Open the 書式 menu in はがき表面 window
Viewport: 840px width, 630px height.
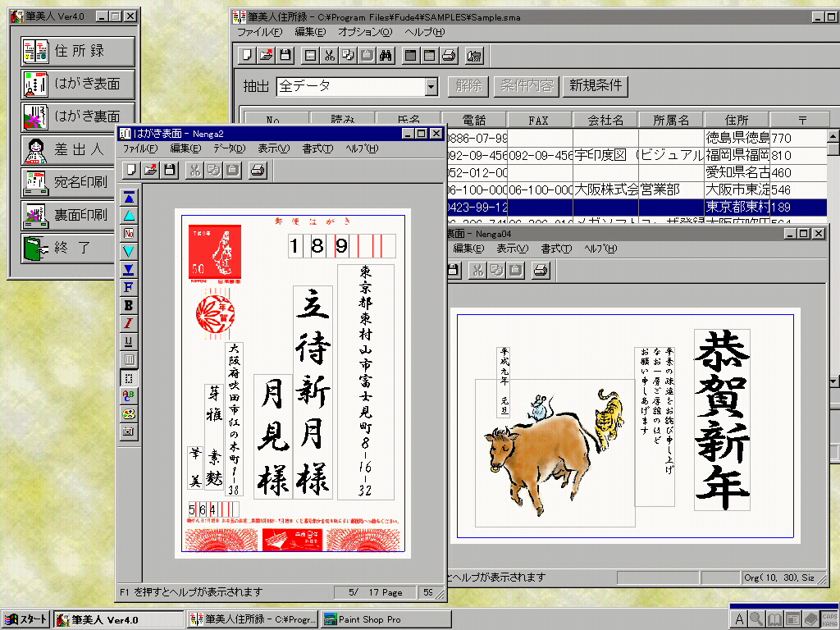point(317,148)
